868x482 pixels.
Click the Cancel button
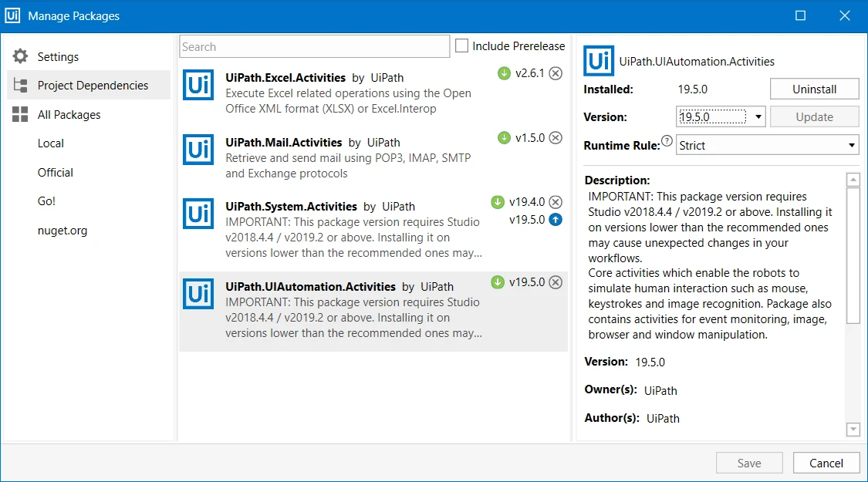(826, 463)
